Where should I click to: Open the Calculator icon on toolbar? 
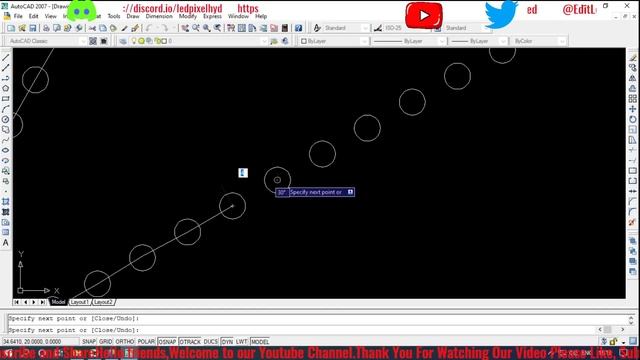[x=285, y=28]
